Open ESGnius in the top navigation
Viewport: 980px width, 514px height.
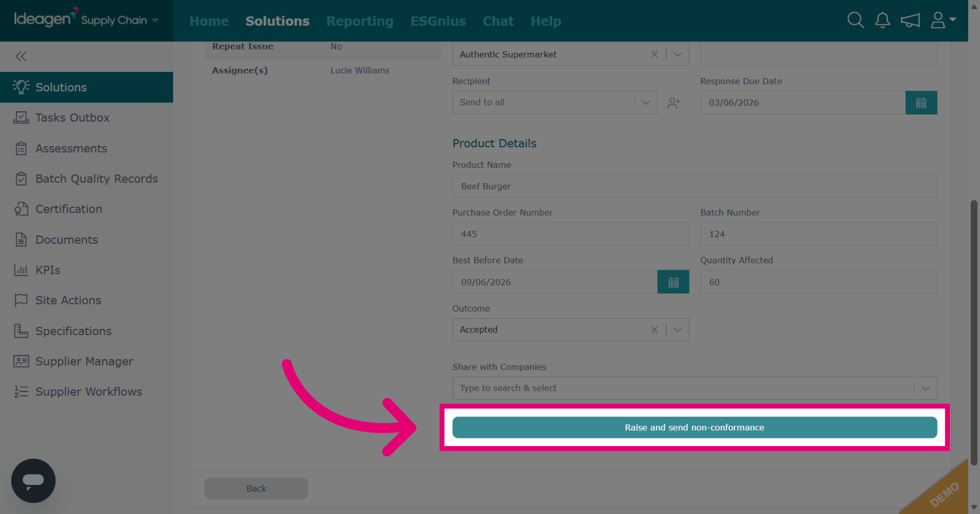coord(438,21)
